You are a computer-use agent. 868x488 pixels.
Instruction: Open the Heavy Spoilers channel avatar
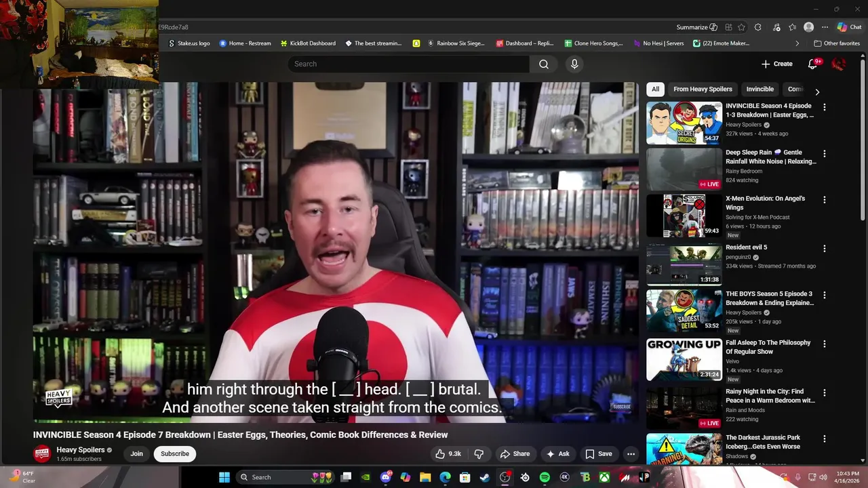[x=42, y=454]
